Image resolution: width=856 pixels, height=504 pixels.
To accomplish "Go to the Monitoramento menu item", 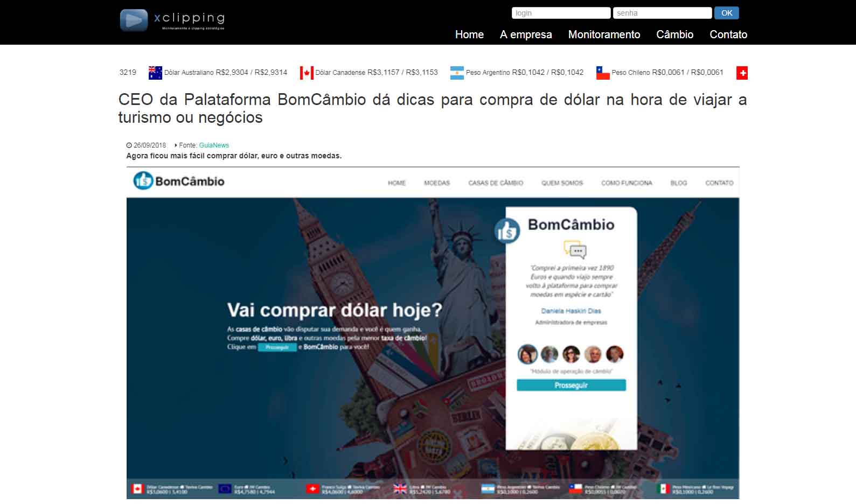I will pyautogui.click(x=604, y=34).
